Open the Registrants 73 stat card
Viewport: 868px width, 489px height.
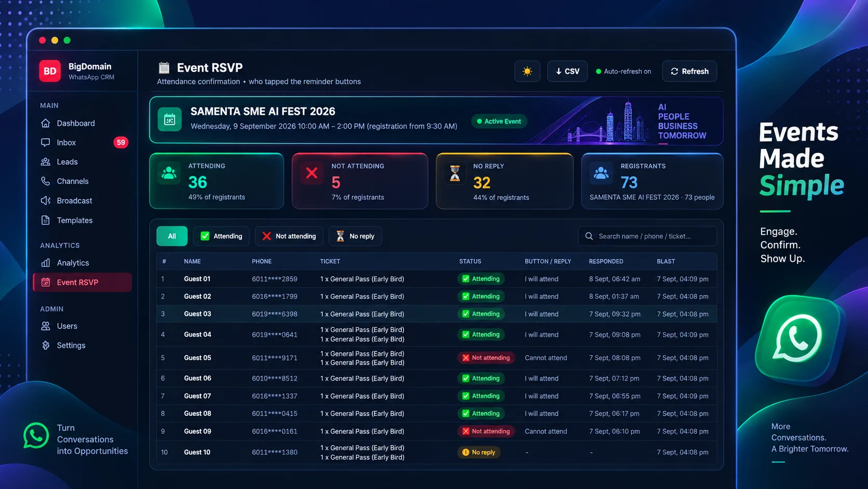coord(652,181)
